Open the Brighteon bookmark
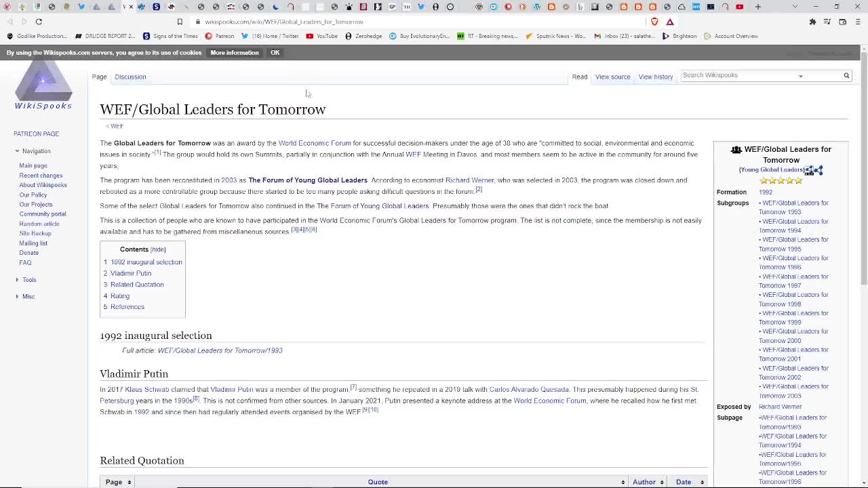This screenshot has height=488, width=868. tap(679, 36)
